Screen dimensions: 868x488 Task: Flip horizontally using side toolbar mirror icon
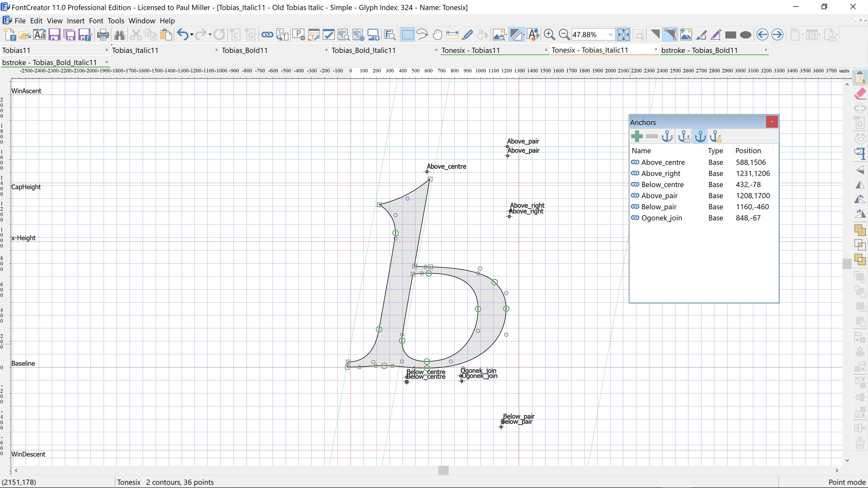[x=860, y=185]
